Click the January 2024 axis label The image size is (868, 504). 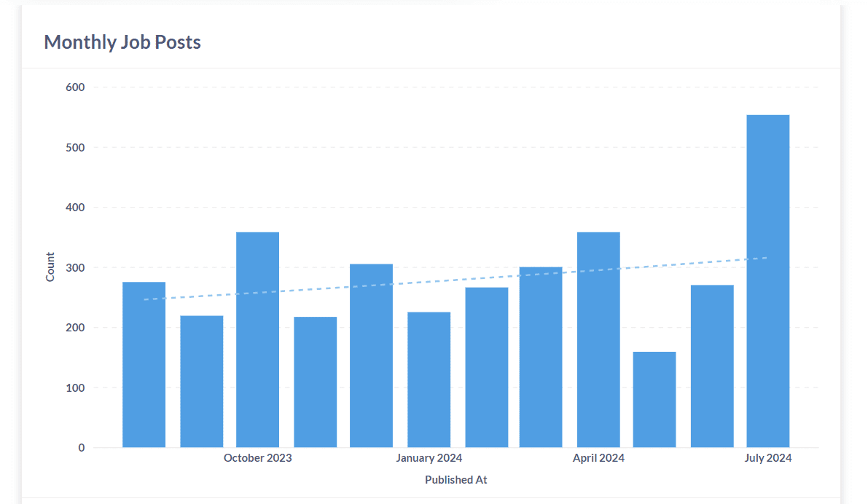[429, 457]
